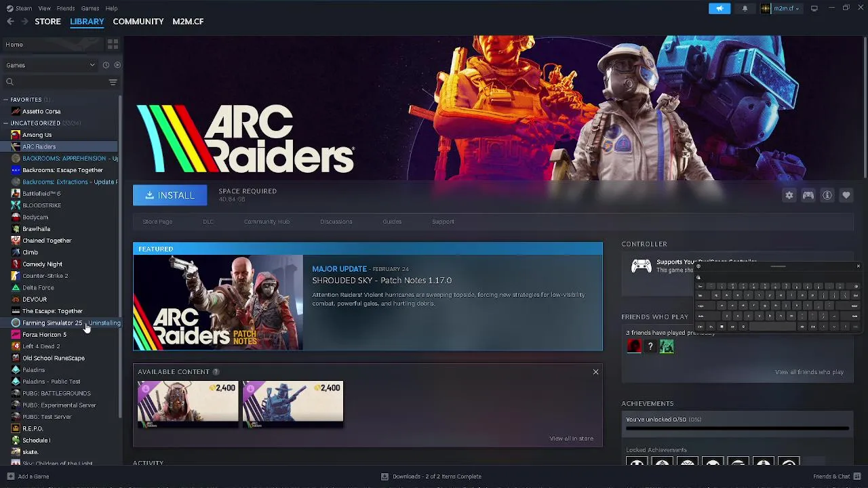This screenshot has width=868, height=488.
Task: Go back with the navigation arrow
Action: pyautogui.click(x=10, y=22)
